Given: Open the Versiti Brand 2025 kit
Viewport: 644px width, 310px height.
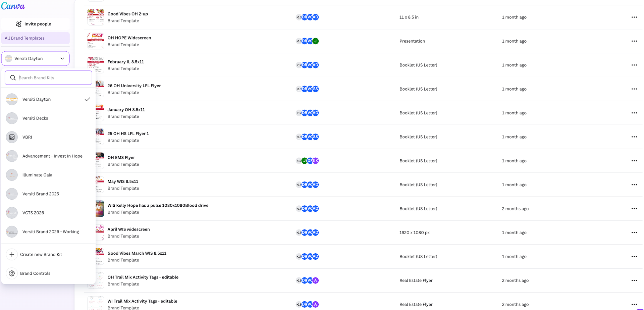Looking at the screenshot, I should [48, 194].
